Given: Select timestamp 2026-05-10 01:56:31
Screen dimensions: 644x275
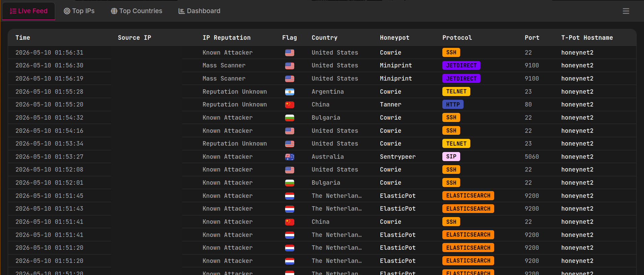Looking at the screenshot, I should click(49, 53).
